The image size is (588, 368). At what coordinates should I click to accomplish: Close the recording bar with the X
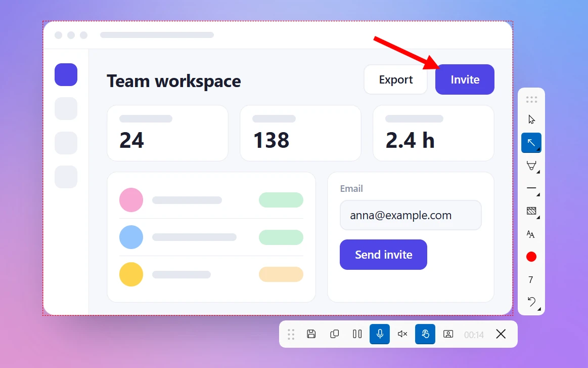(x=501, y=334)
